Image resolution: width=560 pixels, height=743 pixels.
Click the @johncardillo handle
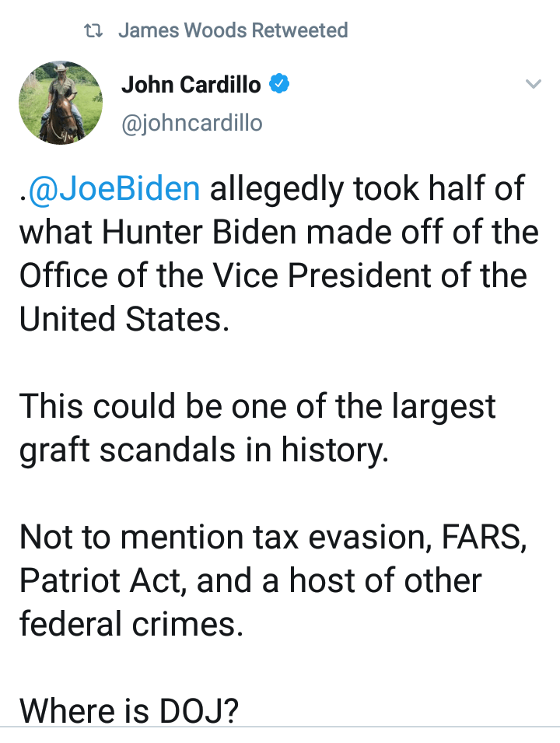point(191,123)
